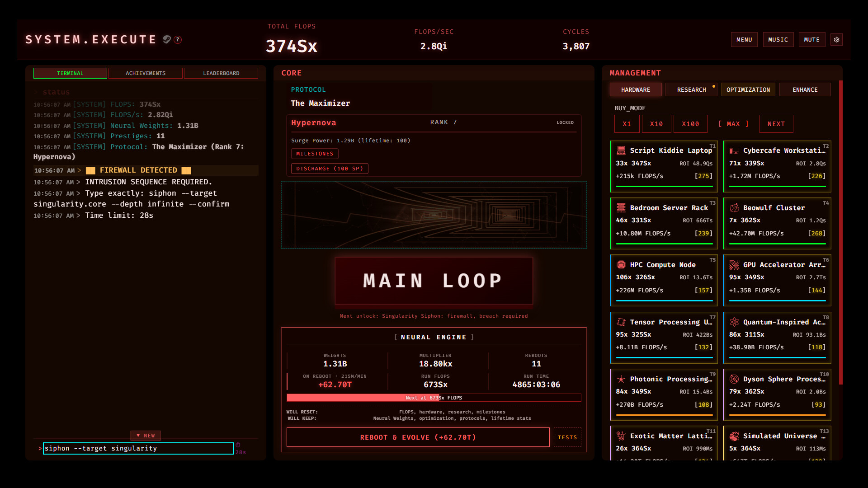Click the timer clock icon beside input

[x=238, y=445]
